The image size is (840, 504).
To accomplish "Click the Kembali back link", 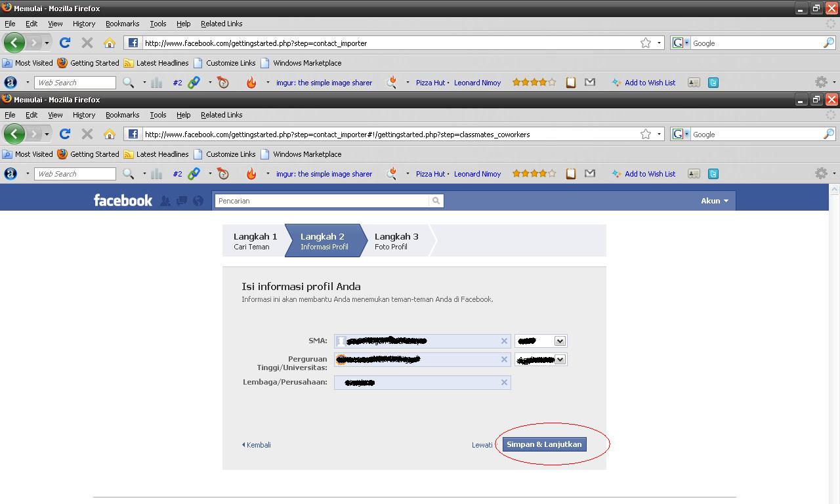I will (x=257, y=445).
